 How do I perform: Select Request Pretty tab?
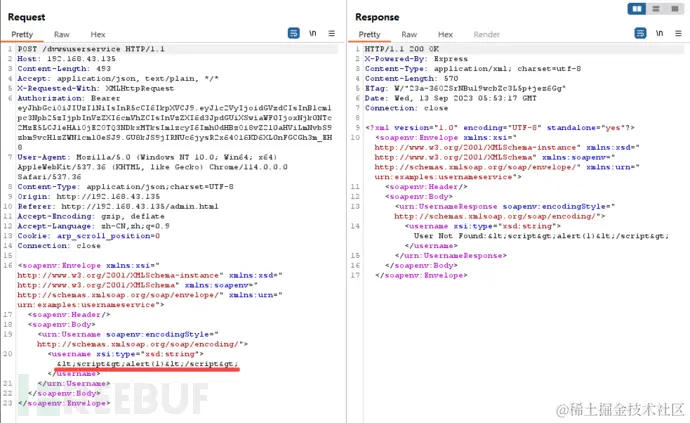click(22, 34)
